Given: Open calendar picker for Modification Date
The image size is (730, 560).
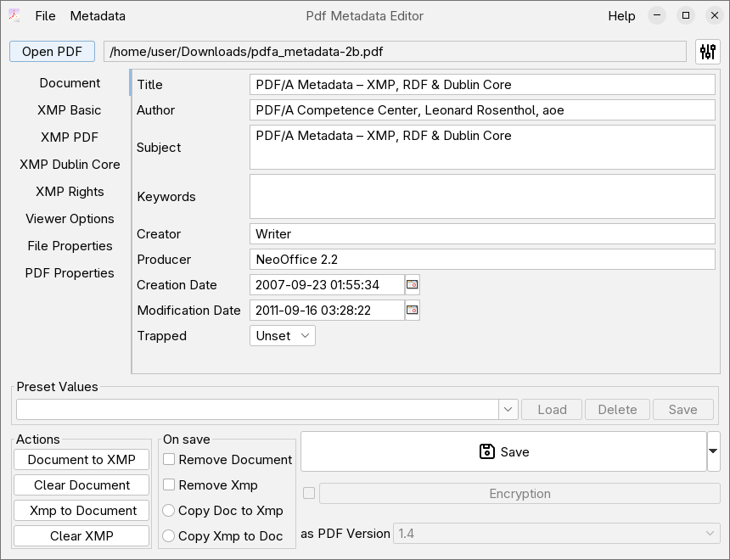Looking at the screenshot, I should tap(413, 311).
